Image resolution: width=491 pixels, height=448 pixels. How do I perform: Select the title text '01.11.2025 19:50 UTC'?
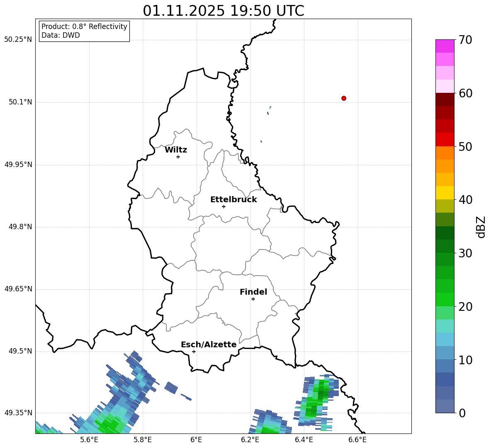coord(223,11)
